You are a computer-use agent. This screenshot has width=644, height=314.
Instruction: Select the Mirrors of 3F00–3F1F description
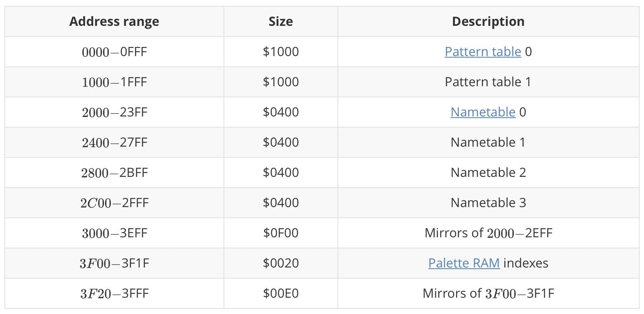[x=488, y=293]
